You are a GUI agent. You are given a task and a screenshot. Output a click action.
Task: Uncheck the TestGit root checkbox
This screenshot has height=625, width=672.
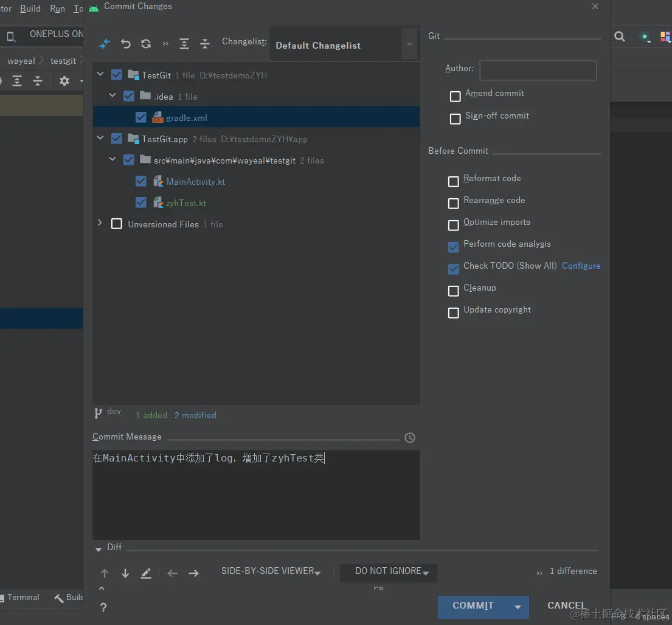click(117, 75)
